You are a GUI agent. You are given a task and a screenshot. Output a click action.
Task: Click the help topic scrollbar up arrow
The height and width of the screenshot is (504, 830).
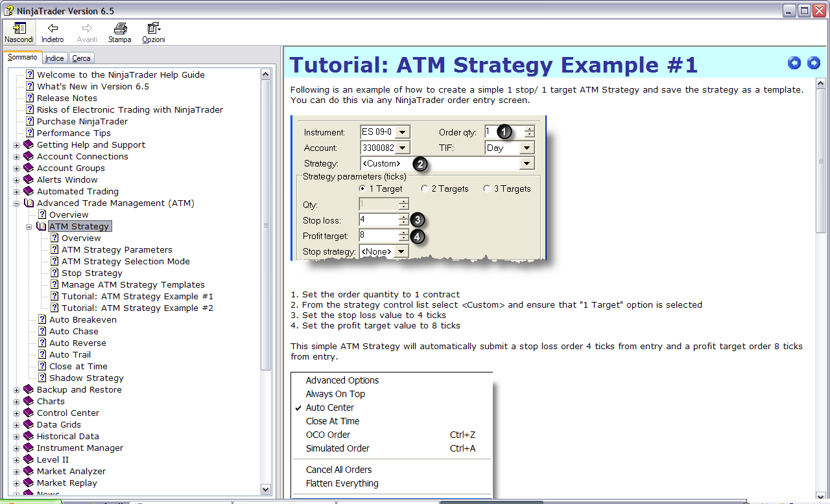(820, 84)
